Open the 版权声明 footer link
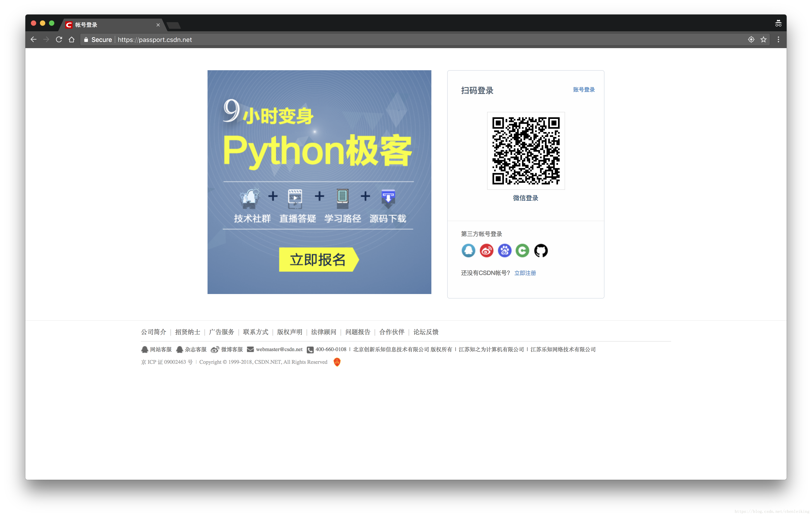This screenshot has height=516, width=812. click(x=290, y=332)
